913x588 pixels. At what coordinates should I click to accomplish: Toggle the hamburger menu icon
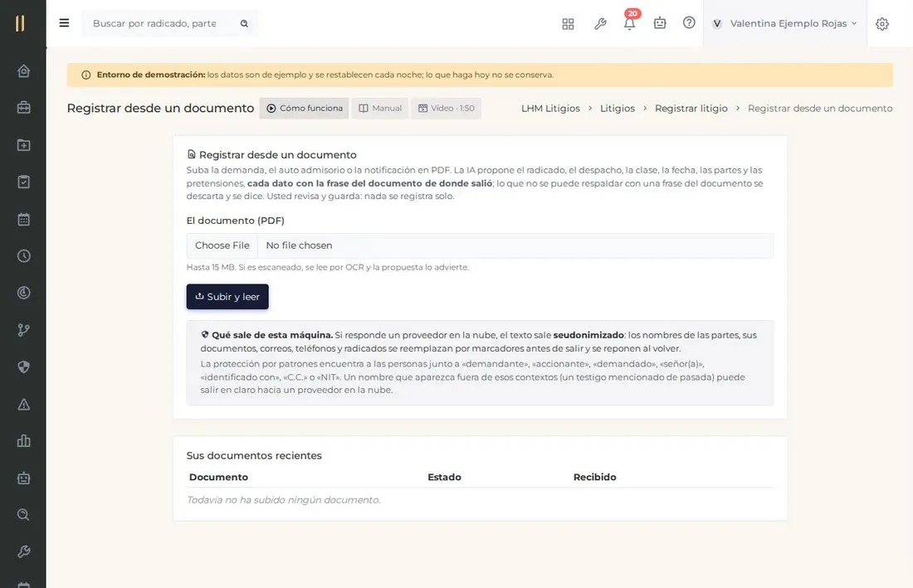(x=64, y=22)
